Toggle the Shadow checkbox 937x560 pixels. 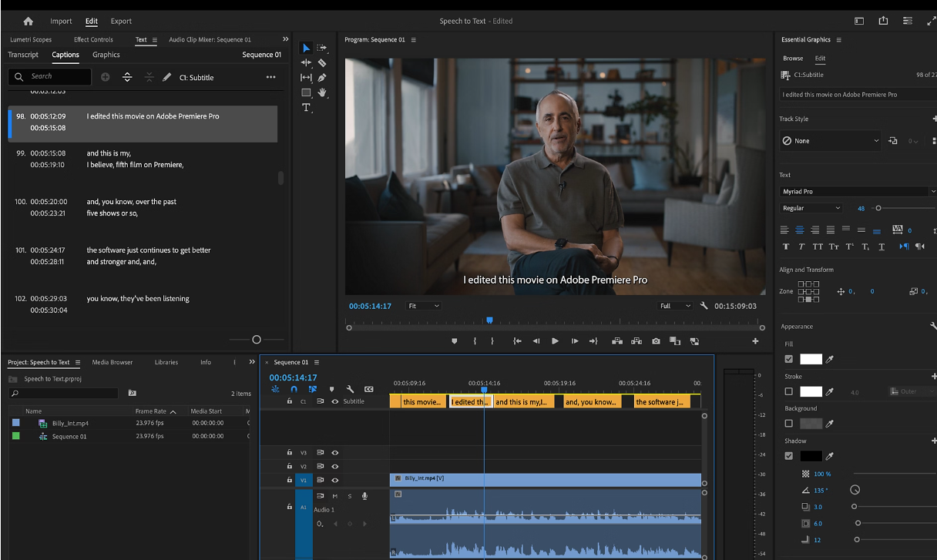[x=788, y=456]
